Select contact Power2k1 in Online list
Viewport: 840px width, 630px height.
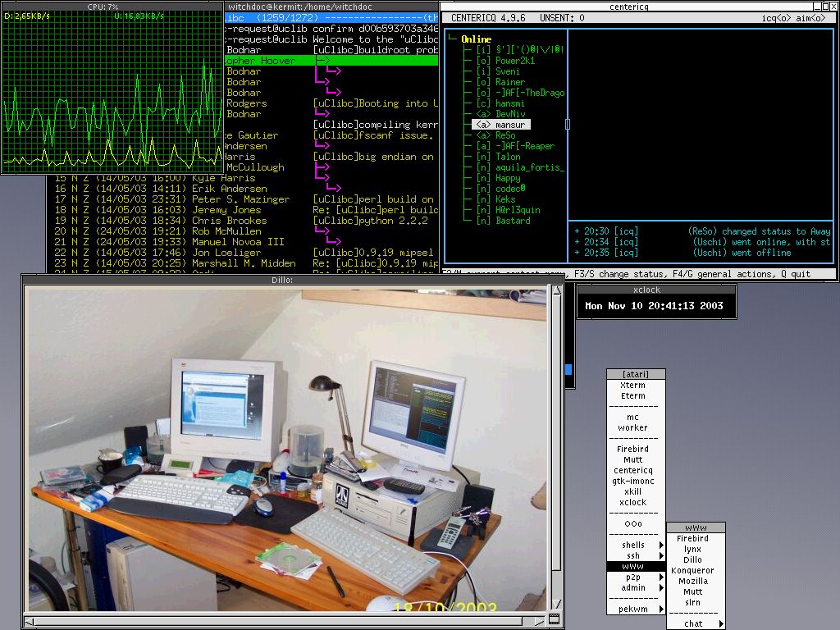[x=514, y=61]
